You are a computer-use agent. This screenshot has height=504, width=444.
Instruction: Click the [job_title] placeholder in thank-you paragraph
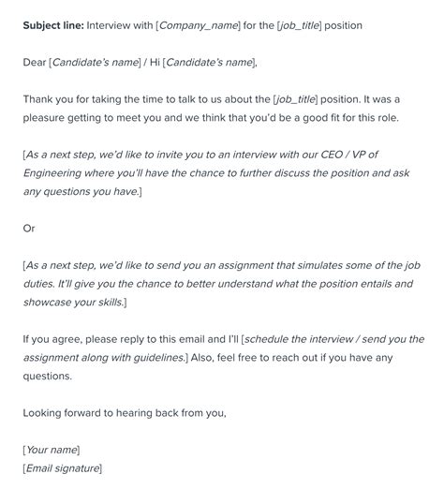(x=295, y=99)
